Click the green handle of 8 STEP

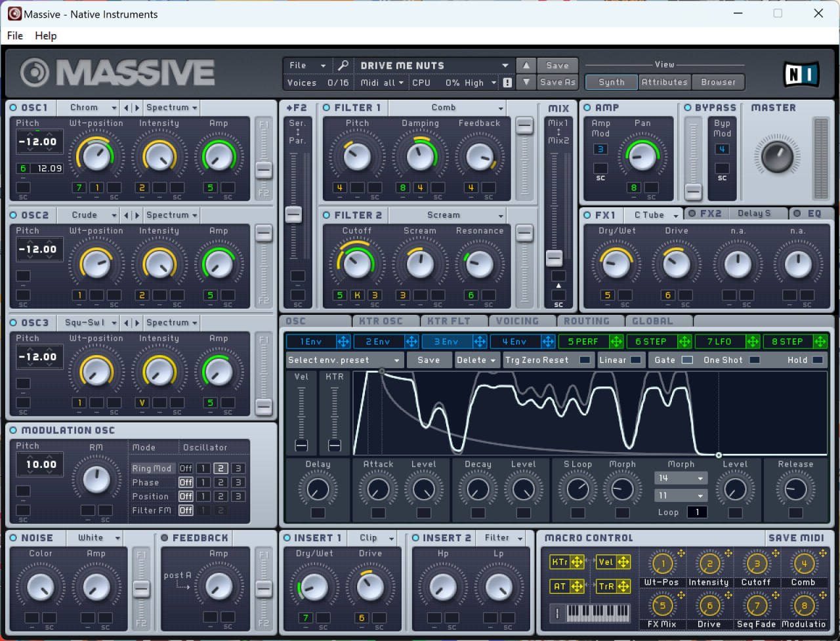pos(820,341)
